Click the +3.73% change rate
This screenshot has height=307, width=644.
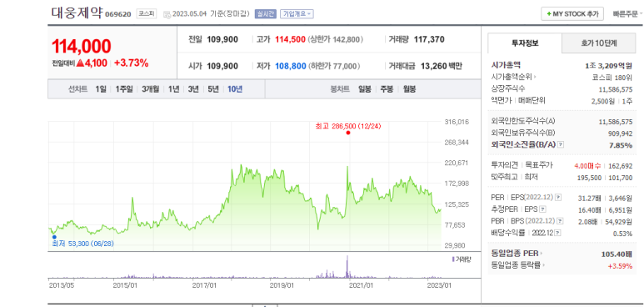(x=132, y=63)
